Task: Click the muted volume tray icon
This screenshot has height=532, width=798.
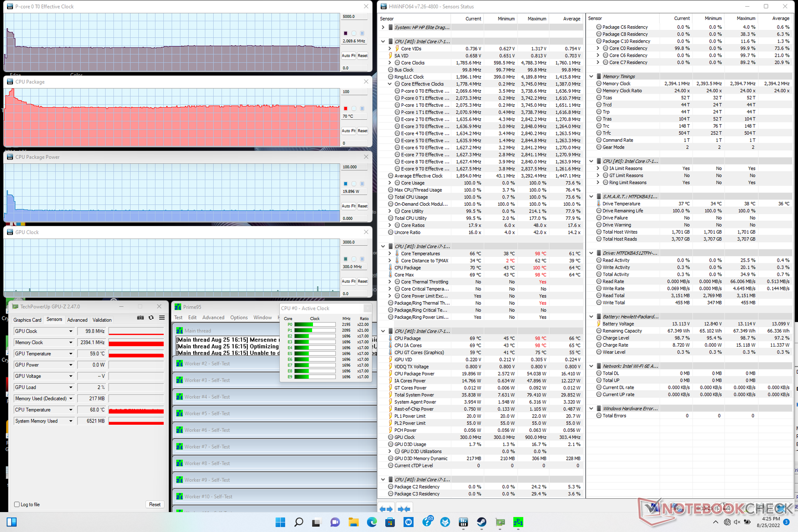Action: point(737,522)
